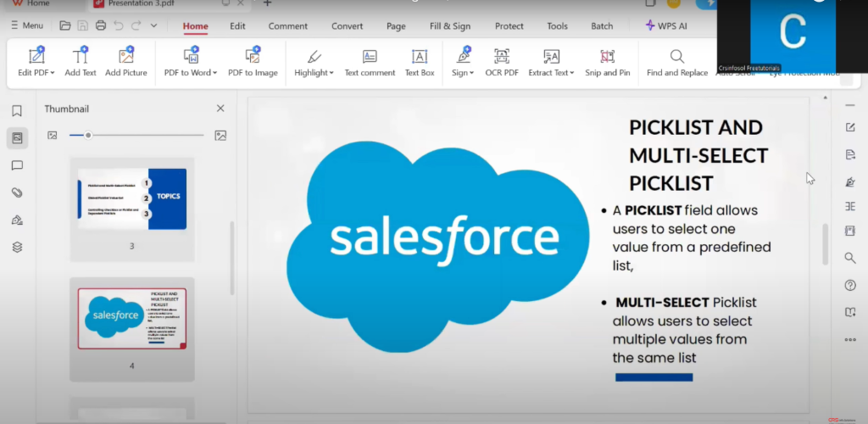Adjust the thumbnail size slider
The width and height of the screenshot is (868, 424).
click(x=88, y=135)
